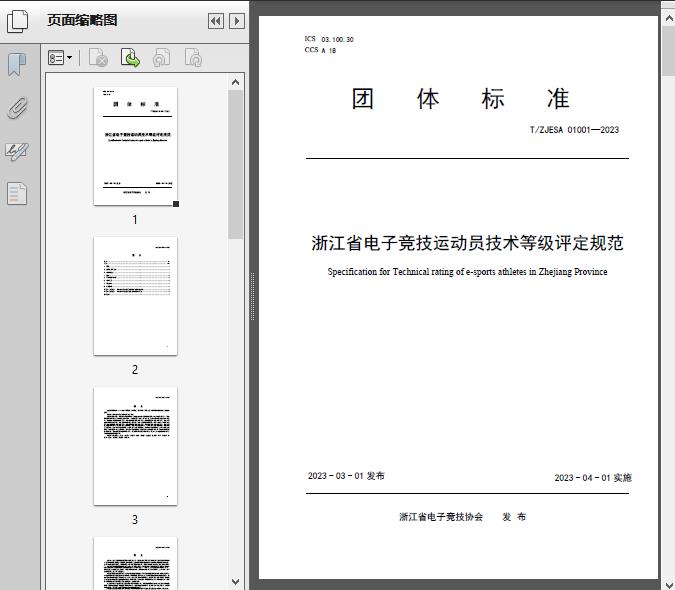Open the Attachments paperclip panel
Image resolution: width=675 pixels, height=590 pixels.
click(17, 108)
